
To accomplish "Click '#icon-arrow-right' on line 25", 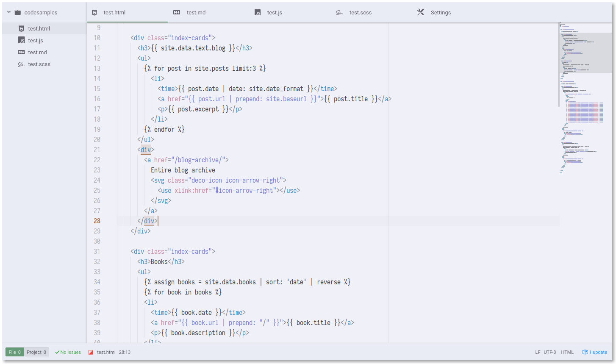I will [244, 190].
